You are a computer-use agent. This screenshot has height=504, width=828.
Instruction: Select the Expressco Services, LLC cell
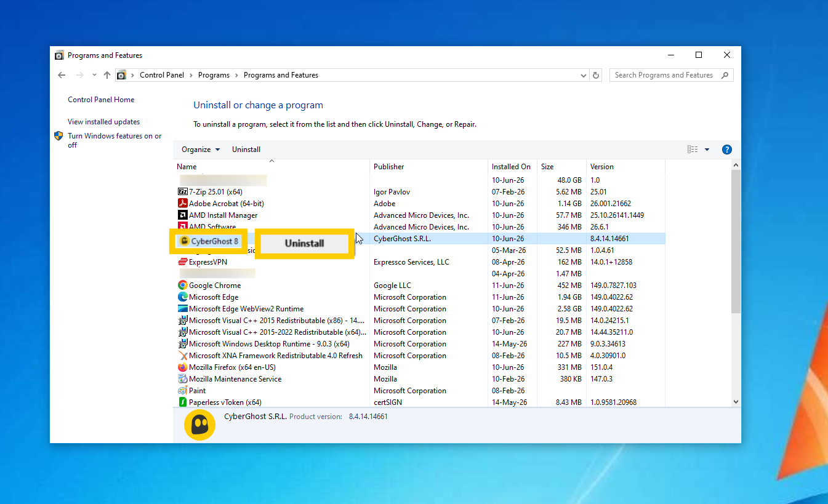pyautogui.click(x=412, y=262)
